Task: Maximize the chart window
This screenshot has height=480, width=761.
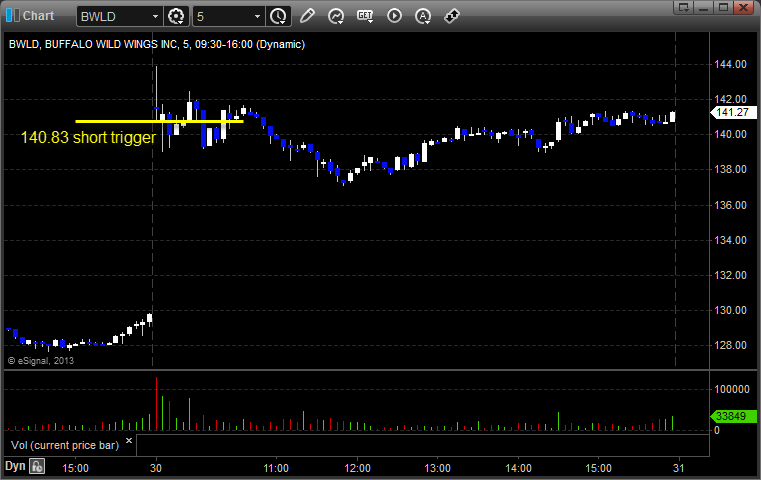Action: 723,7
